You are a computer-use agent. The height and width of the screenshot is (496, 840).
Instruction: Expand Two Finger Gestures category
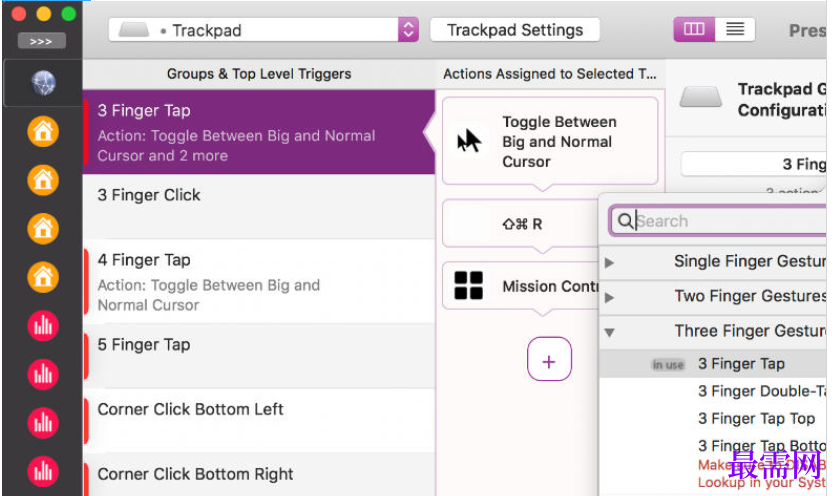tap(609, 297)
